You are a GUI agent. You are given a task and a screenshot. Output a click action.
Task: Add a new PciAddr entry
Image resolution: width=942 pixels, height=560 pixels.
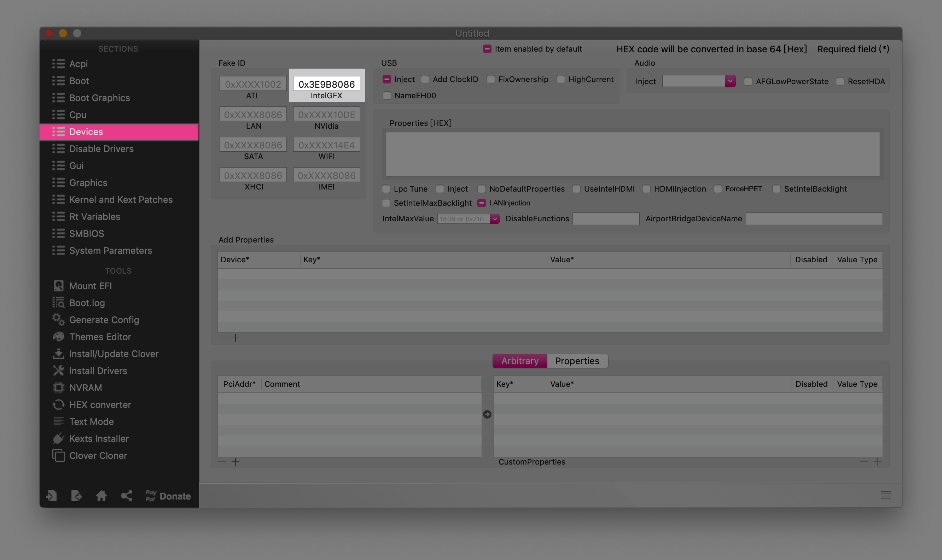pyautogui.click(x=235, y=462)
